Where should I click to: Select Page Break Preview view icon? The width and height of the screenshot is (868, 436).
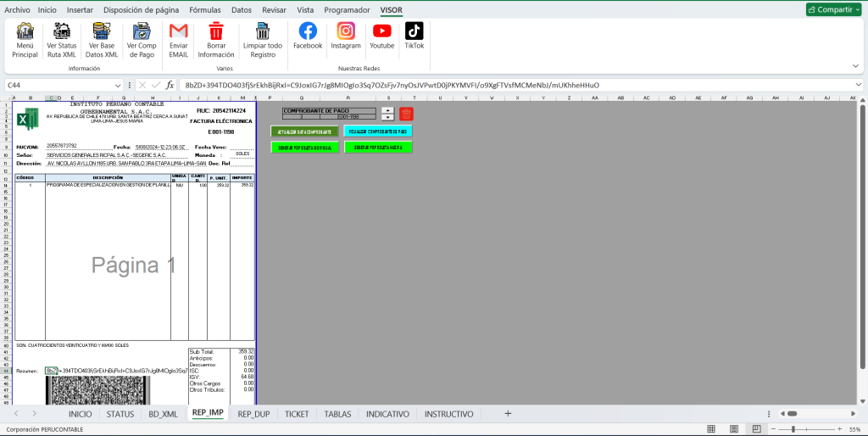[x=755, y=429]
